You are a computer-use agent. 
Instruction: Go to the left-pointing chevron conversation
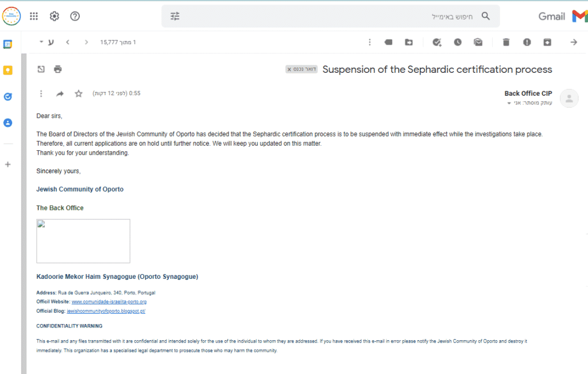[x=68, y=42]
